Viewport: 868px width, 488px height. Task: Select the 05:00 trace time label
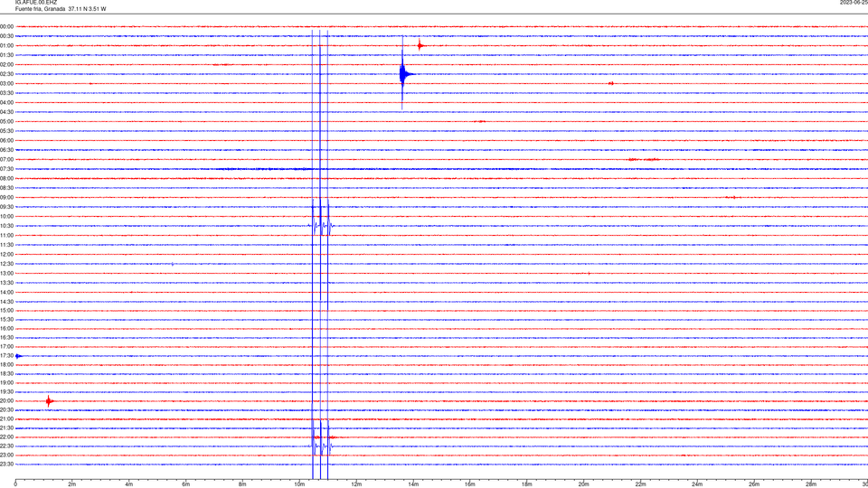tap(6, 122)
